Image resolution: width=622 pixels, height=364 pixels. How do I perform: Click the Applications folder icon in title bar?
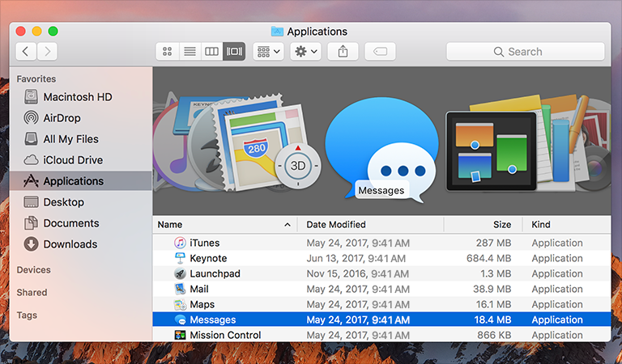click(277, 32)
